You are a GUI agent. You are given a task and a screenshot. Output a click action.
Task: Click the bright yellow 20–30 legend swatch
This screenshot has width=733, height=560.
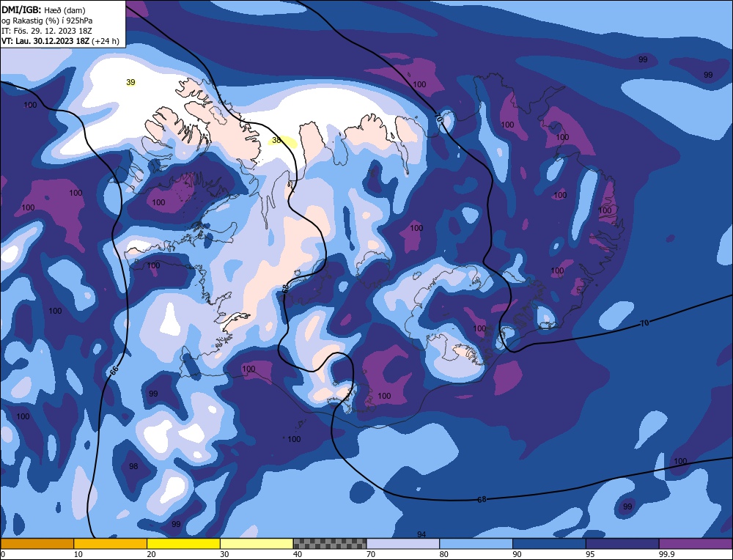pyautogui.click(x=183, y=543)
